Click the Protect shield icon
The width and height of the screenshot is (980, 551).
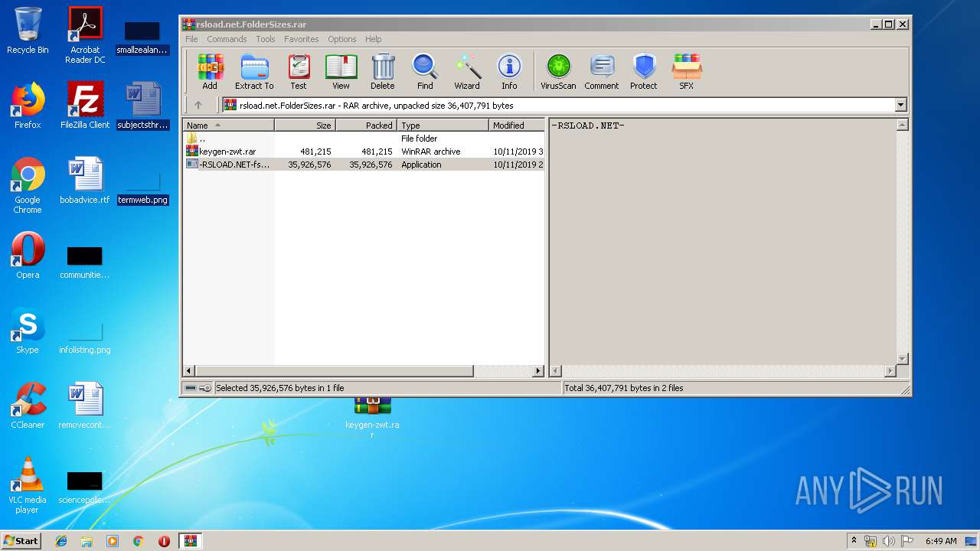(x=644, y=72)
